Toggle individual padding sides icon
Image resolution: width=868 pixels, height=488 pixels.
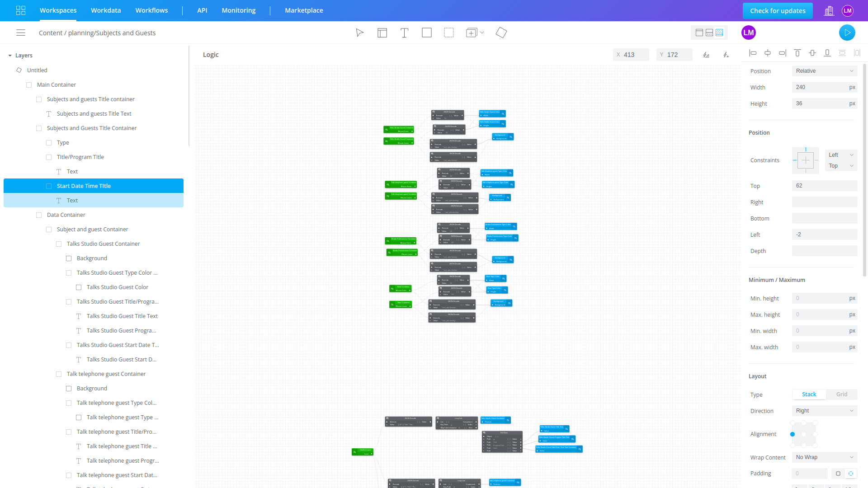pyautogui.click(x=850, y=473)
